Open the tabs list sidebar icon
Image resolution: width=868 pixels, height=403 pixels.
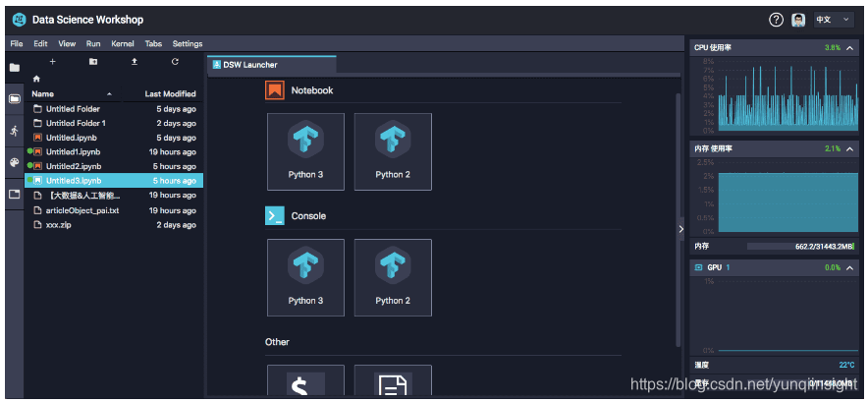[15, 195]
